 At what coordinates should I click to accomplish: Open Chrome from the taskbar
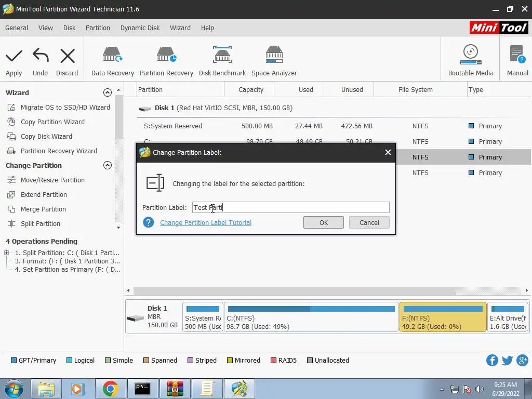[110, 389]
